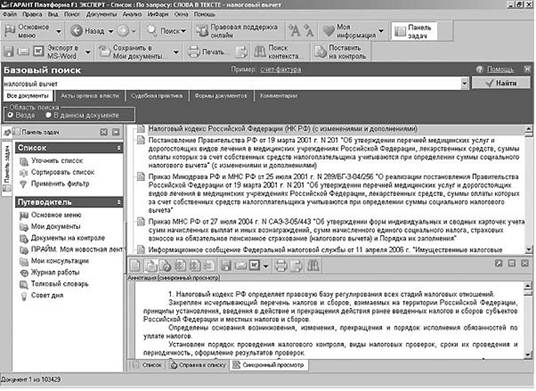Open dropdown arrow next to Назад

[x=111, y=31]
